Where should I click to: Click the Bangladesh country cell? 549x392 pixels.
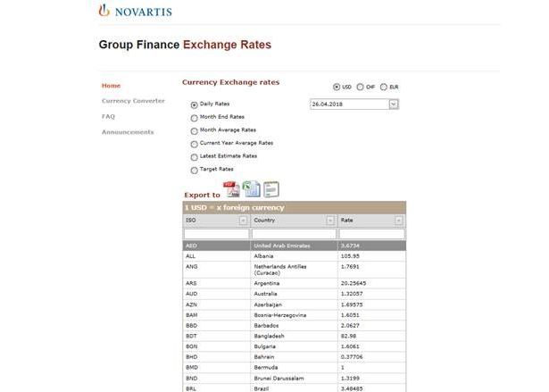click(x=294, y=336)
